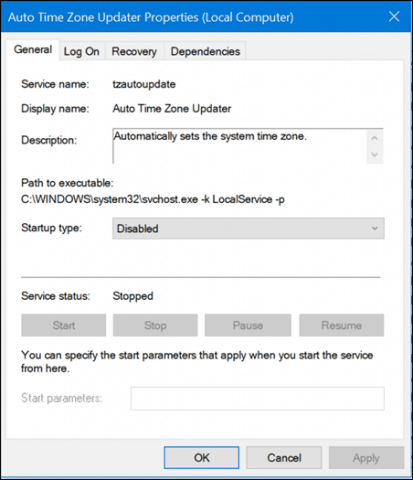Focus the Start parameters text field
This screenshot has height=480, width=413.
tap(257, 398)
